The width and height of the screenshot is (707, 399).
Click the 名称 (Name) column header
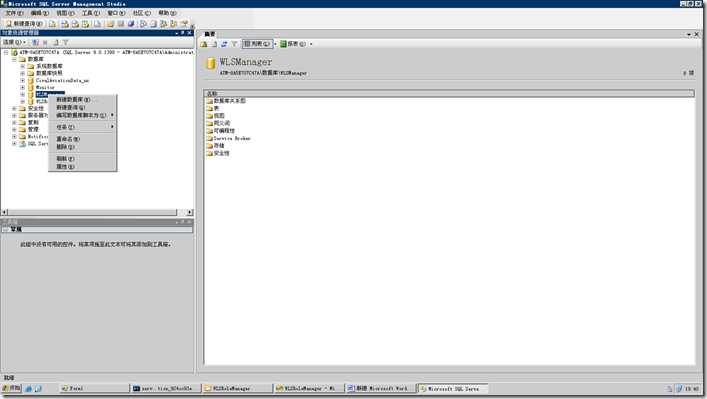(449, 93)
